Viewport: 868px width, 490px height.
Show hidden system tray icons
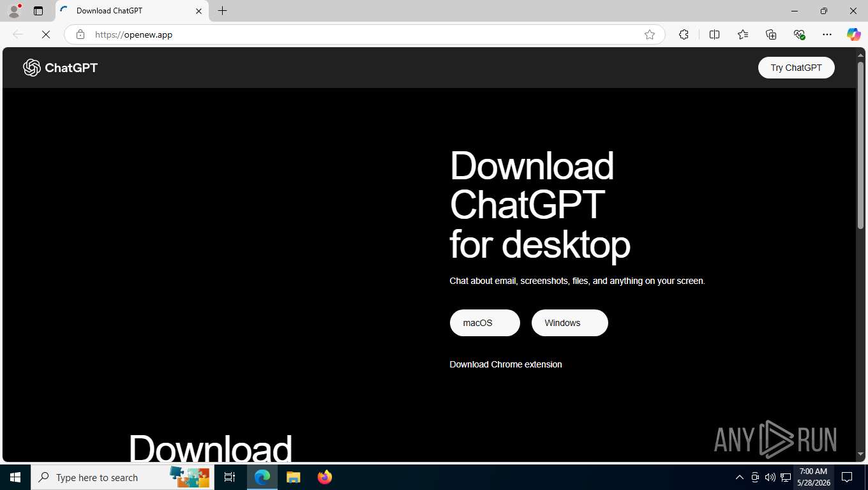(740, 477)
